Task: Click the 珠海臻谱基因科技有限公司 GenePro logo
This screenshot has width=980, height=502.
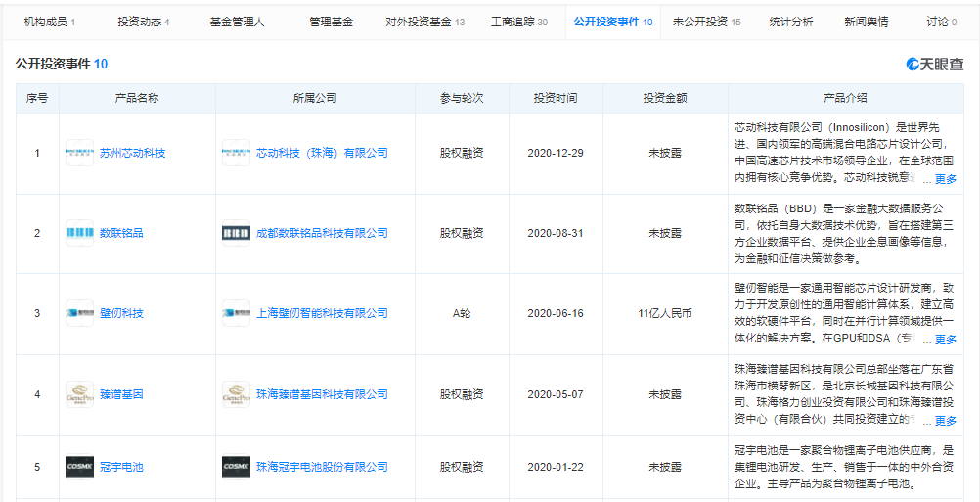Action: click(237, 394)
